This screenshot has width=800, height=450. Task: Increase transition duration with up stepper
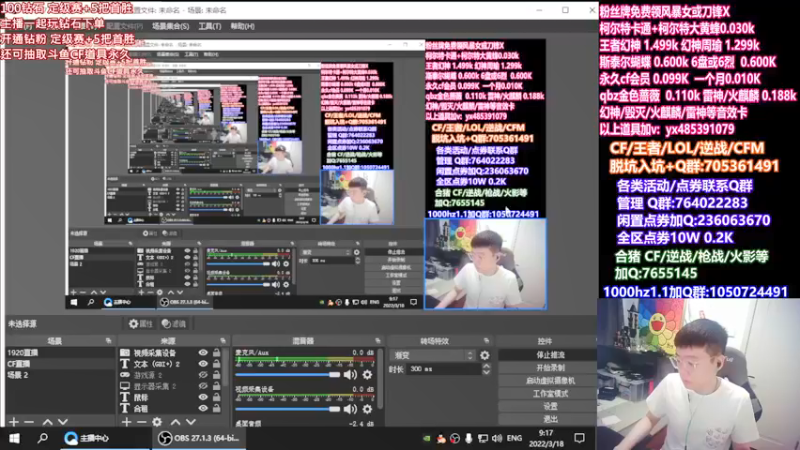click(486, 366)
